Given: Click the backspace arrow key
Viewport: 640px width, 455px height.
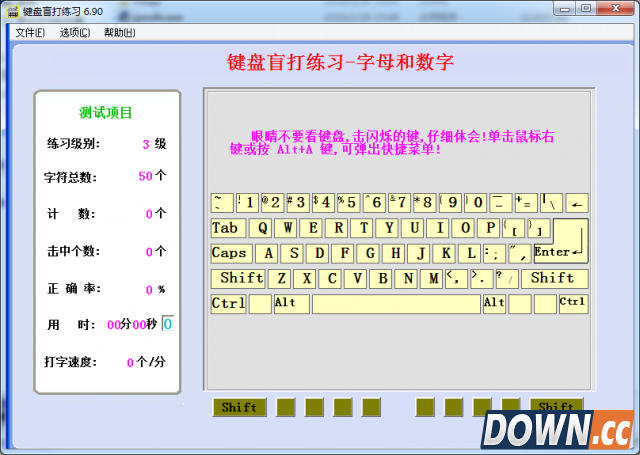Looking at the screenshot, I should point(577,203).
